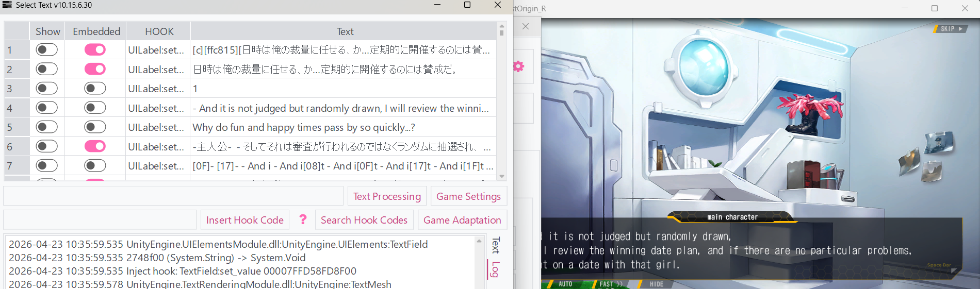The width and height of the screenshot is (980, 289).
Task: Click hook table scrollbar down arrow
Action: click(501, 176)
